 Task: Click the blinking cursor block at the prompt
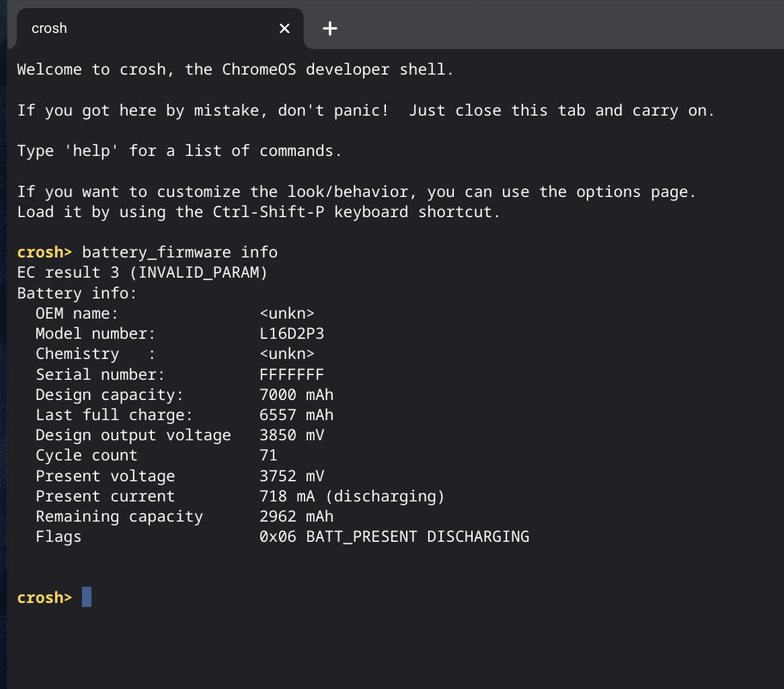click(x=87, y=597)
